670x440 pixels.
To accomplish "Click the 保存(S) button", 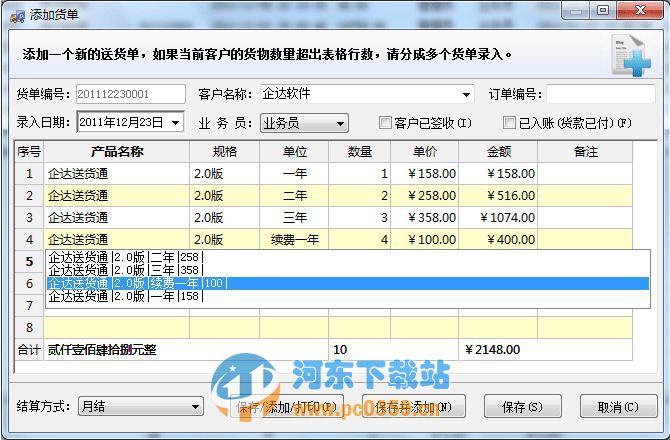I will tap(522, 407).
